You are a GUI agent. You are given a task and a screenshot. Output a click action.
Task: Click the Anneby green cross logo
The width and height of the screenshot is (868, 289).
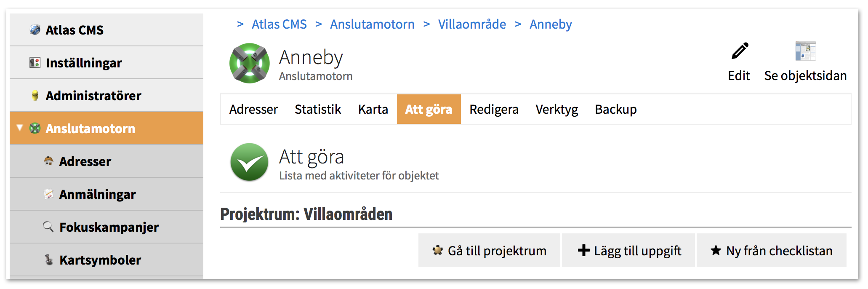250,63
